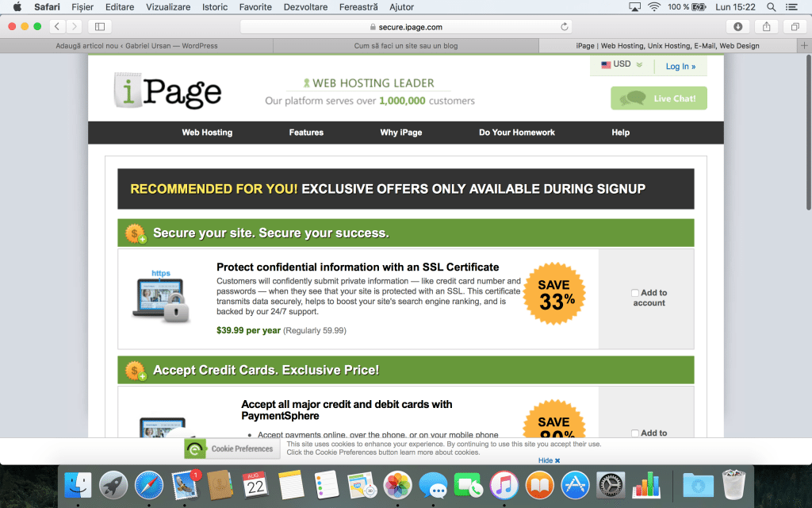Viewport: 812px width, 508px height.
Task: Click 'Protect confidential information with an SSL Certificate' heading
Action: coord(358,267)
